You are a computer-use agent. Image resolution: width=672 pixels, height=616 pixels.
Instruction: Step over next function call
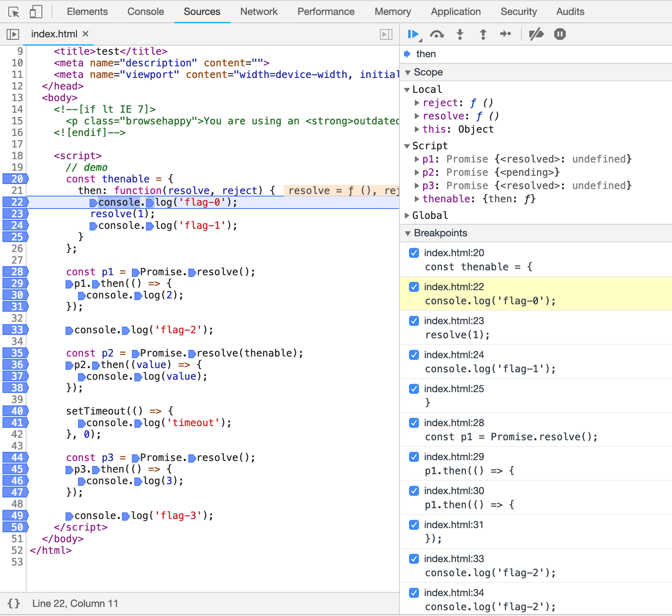(437, 34)
